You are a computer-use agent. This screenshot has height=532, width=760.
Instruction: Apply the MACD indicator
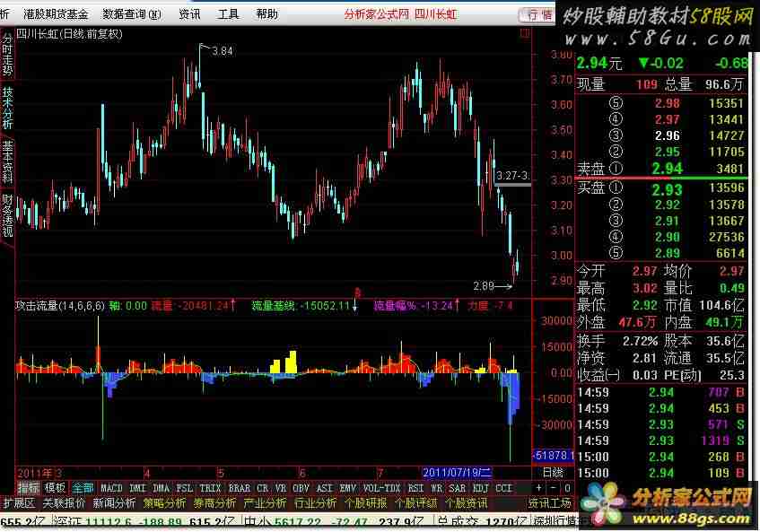tap(111, 488)
